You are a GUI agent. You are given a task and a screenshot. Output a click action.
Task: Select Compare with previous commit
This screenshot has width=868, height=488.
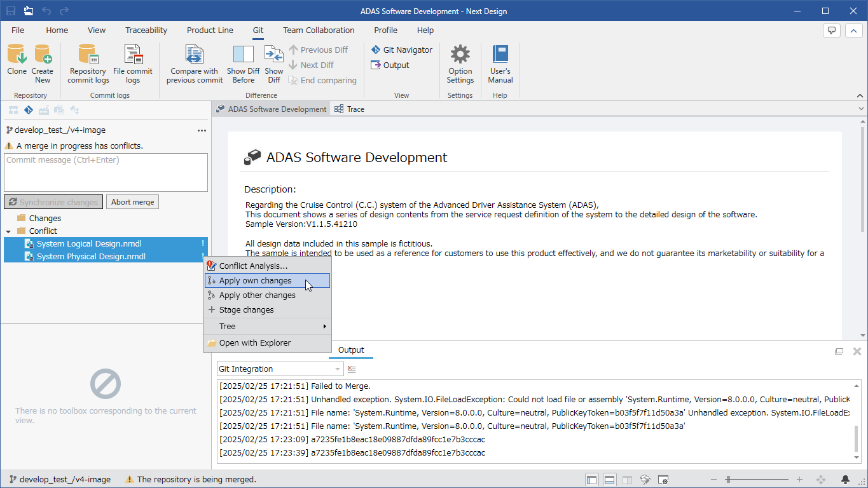coord(195,64)
